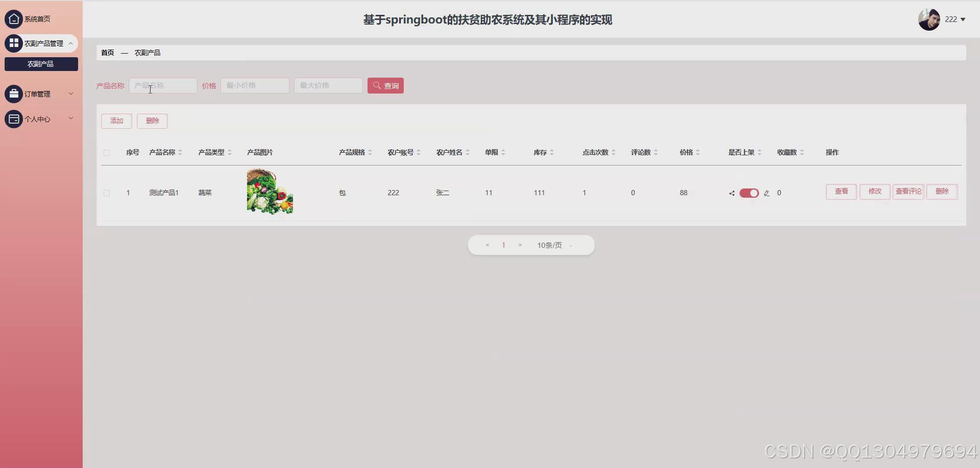
Task: Open the user avatar image at top right
Action: click(x=928, y=19)
